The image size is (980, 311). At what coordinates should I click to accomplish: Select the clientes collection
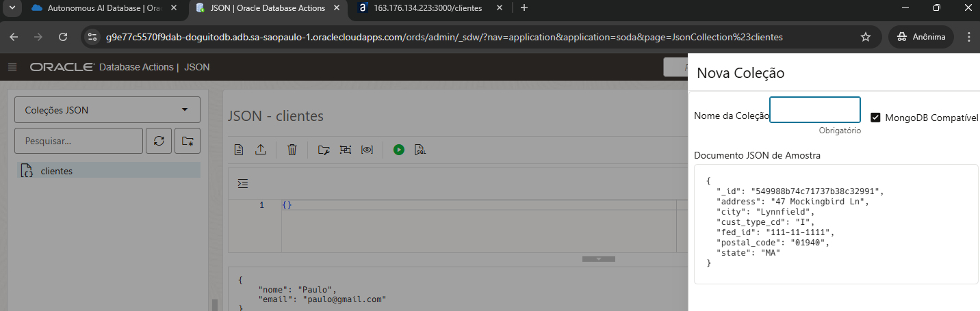[108, 171]
